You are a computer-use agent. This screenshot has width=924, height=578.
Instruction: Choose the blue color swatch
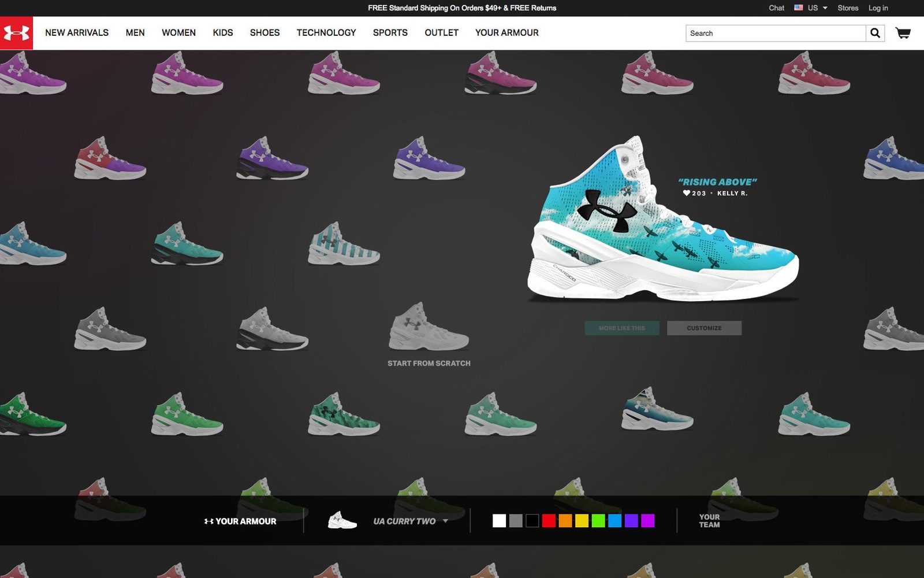pos(615,521)
